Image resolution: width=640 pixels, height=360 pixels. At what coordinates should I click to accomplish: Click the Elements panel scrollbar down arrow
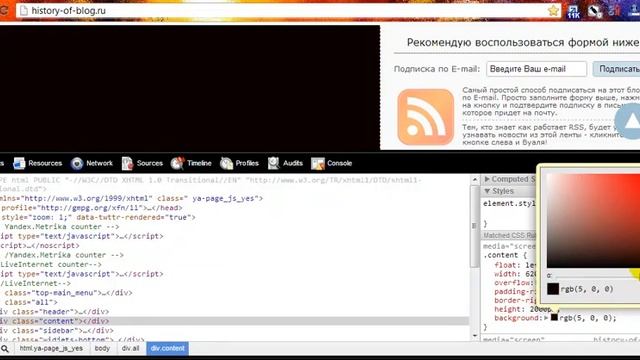click(x=474, y=336)
